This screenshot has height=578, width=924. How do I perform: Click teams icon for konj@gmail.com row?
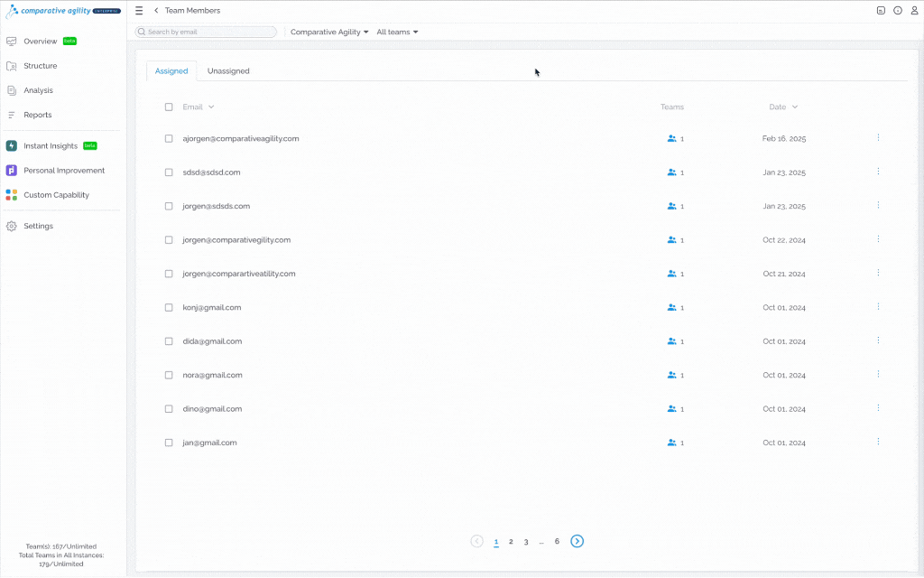(671, 307)
